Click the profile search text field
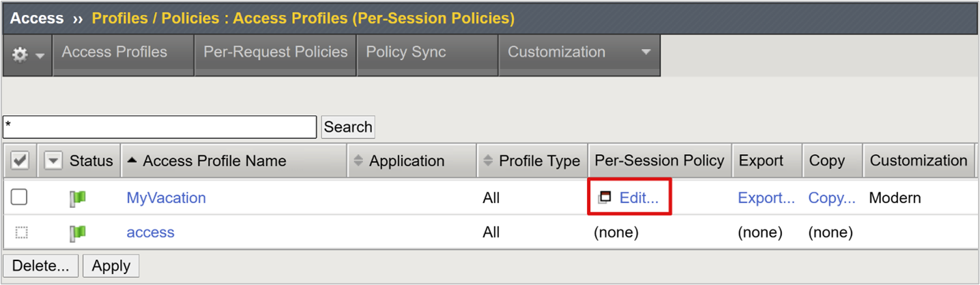This screenshot has width=980, height=285. pyautogui.click(x=160, y=127)
